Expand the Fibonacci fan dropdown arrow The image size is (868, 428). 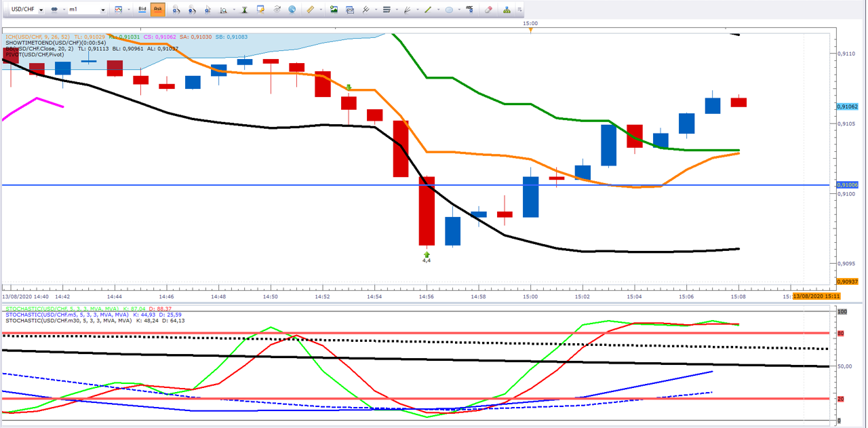tap(418, 9)
